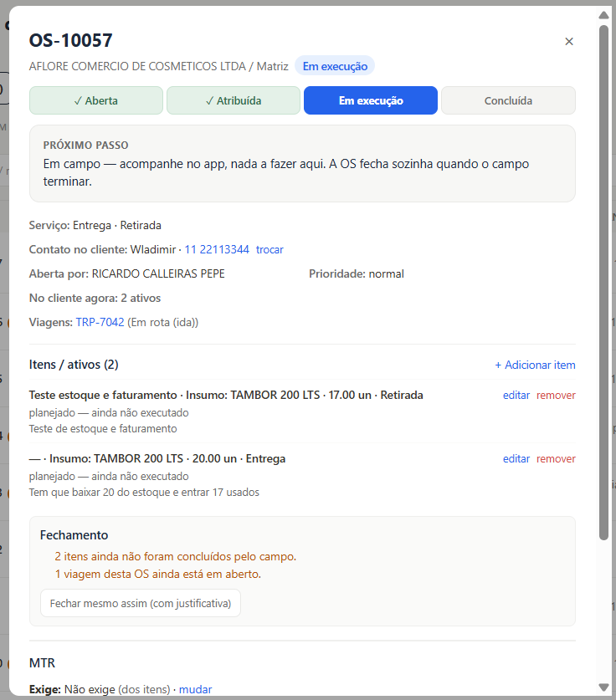Select the Concluída status step

pos(508,100)
